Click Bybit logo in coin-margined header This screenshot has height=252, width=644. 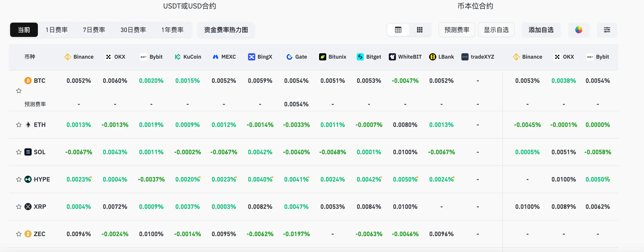(x=590, y=57)
